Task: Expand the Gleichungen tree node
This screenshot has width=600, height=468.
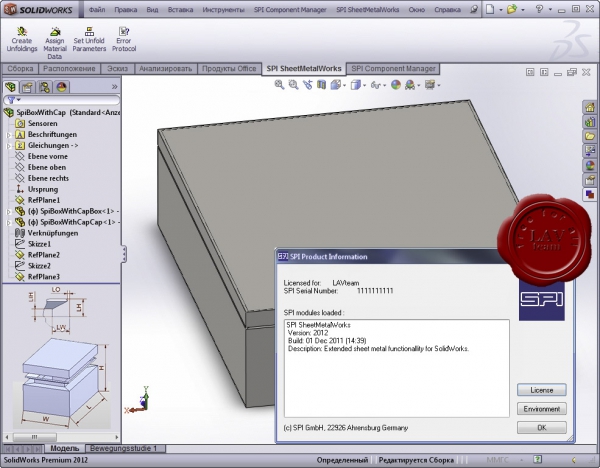Action: 9,146
